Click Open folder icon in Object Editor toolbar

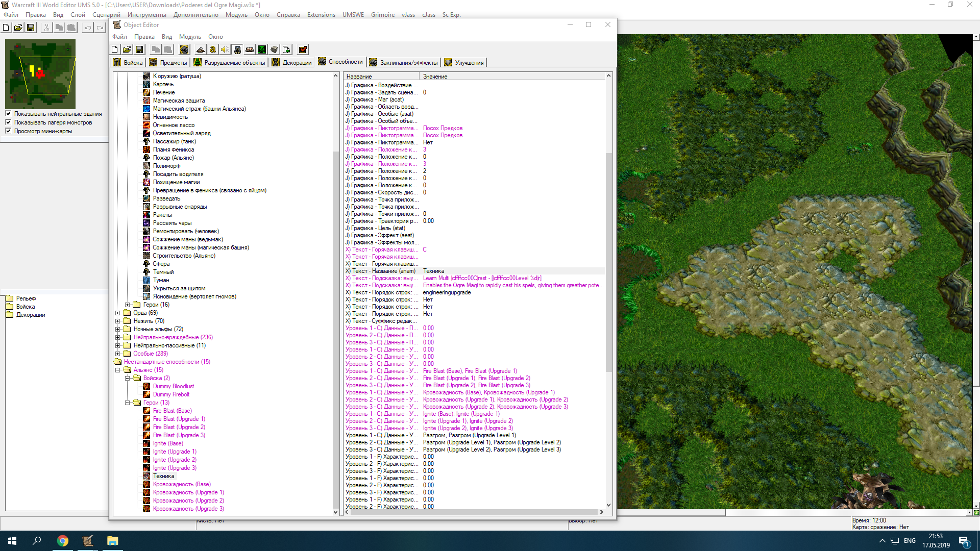[127, 49]
